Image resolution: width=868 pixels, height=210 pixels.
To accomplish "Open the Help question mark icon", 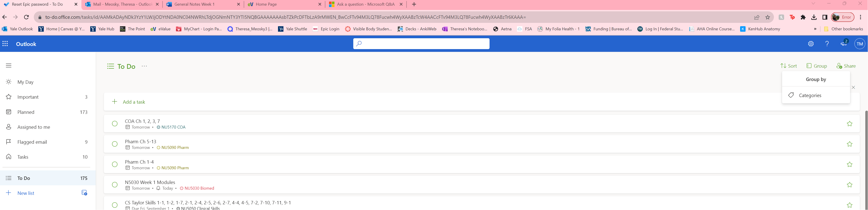I will pos(827,44).
